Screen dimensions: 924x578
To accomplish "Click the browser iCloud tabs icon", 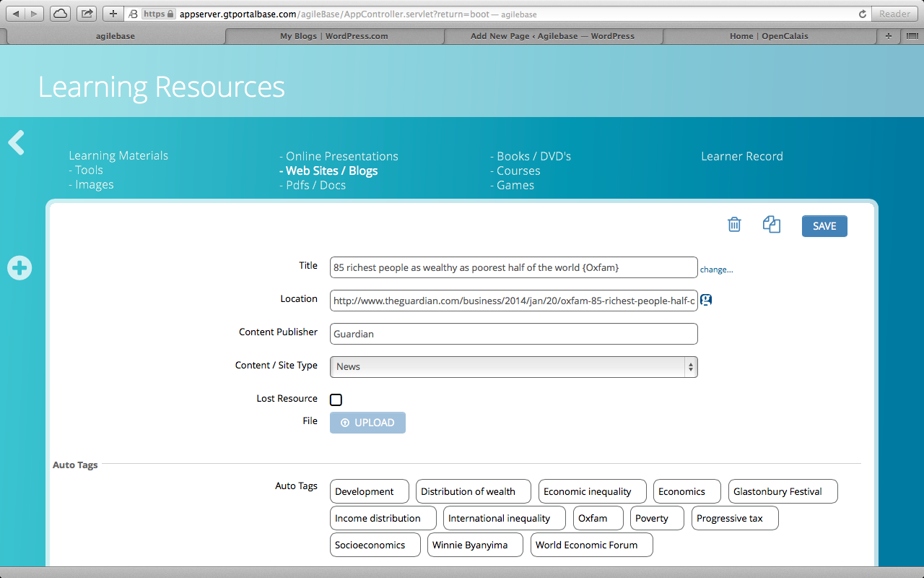I will [x=61, y=14].
